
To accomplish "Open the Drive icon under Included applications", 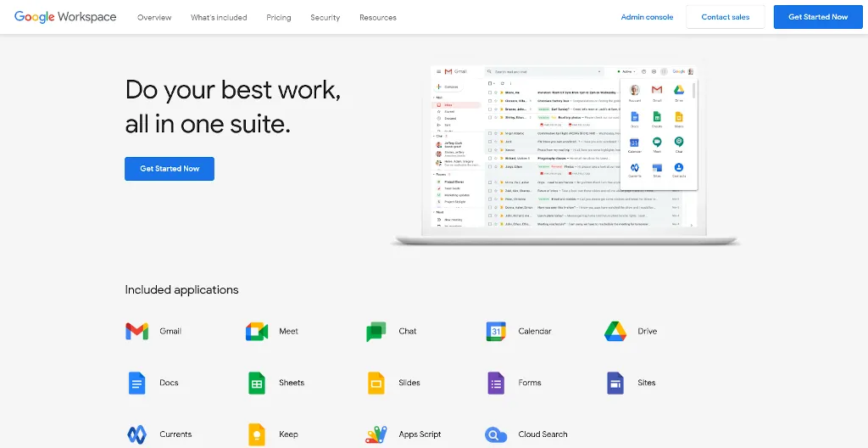I will [x=615, y=331].
